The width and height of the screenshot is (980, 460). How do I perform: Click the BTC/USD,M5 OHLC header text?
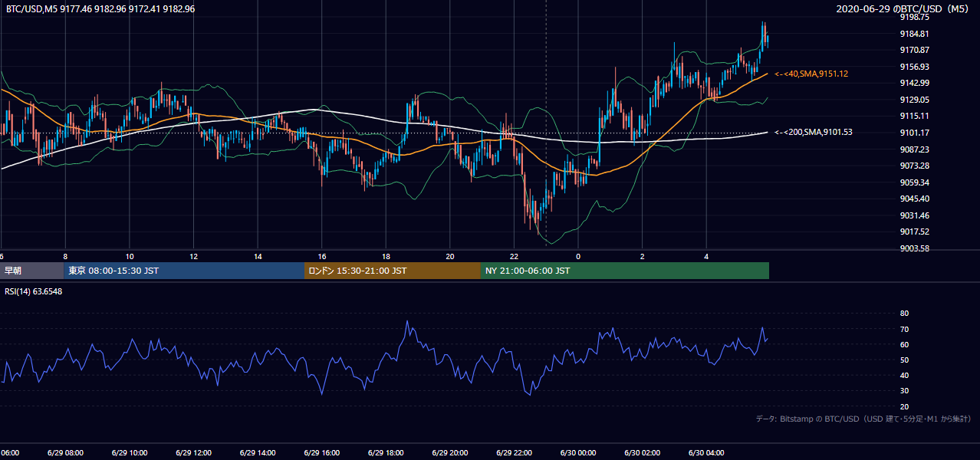(100, 9)
